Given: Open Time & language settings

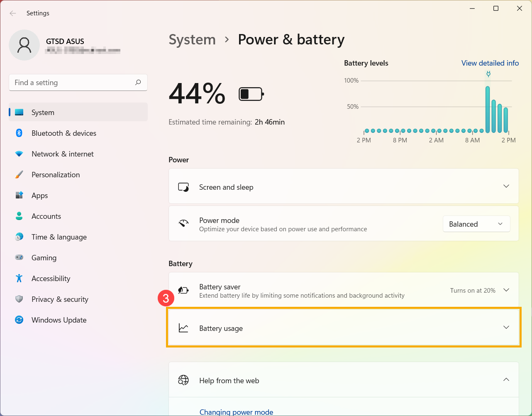Looking at the screenshot, I should 78,237.
